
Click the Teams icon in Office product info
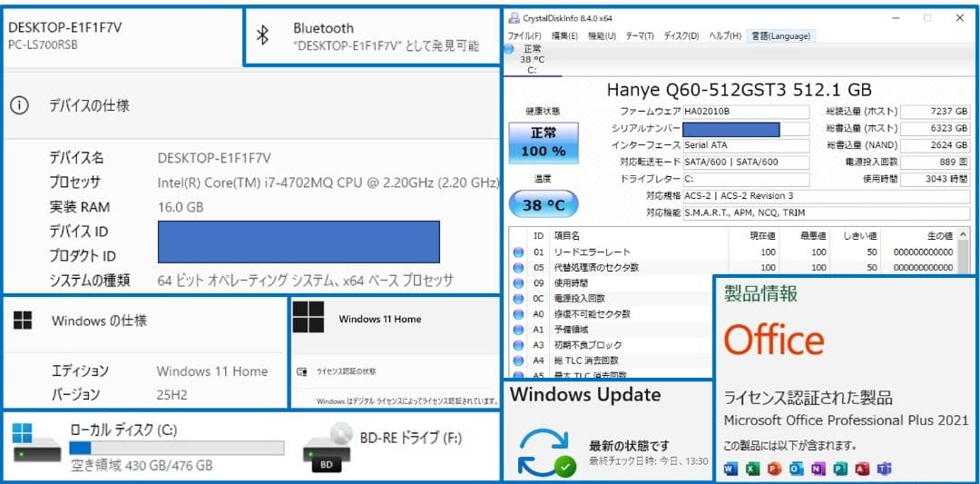click(884, 469)
